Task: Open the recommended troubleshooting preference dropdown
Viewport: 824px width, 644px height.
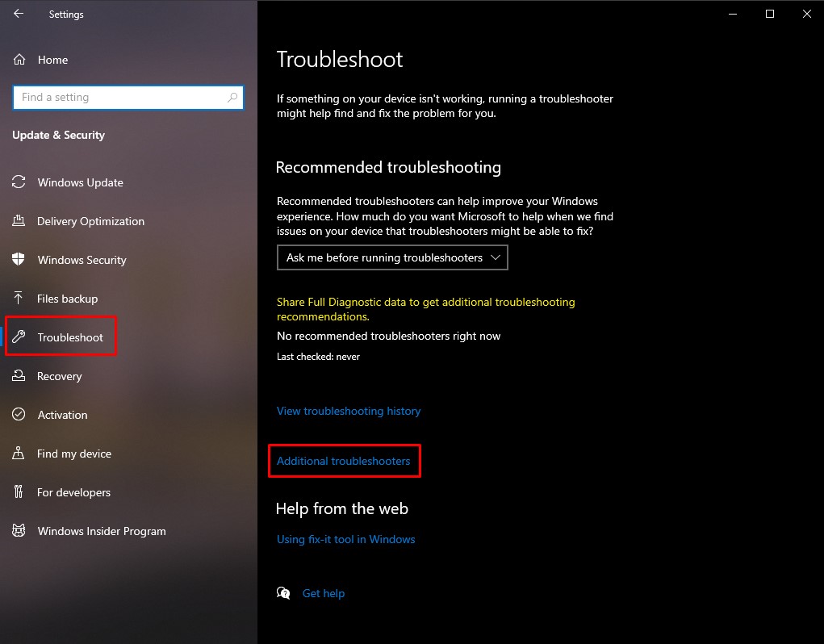Action: point(392,257)
